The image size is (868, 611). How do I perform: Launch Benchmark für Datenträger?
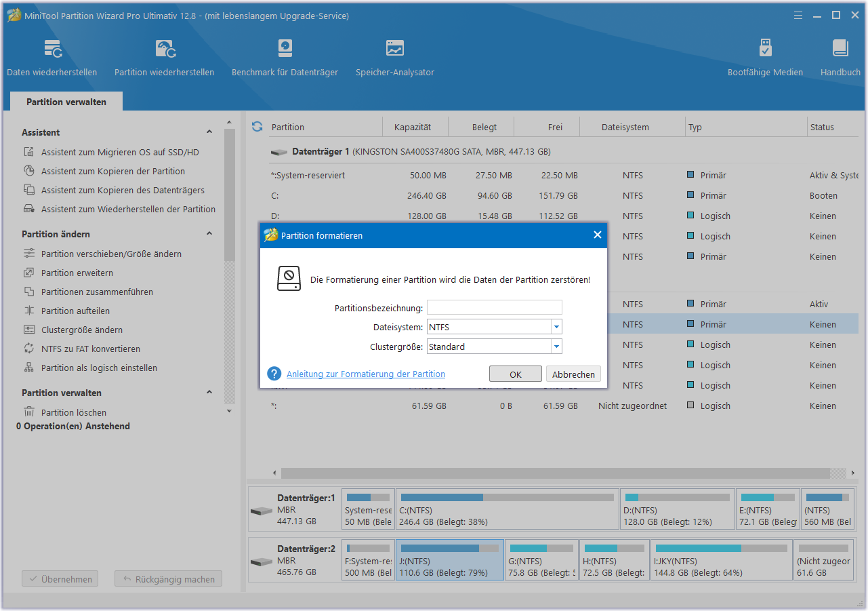[x=285, y=58]
